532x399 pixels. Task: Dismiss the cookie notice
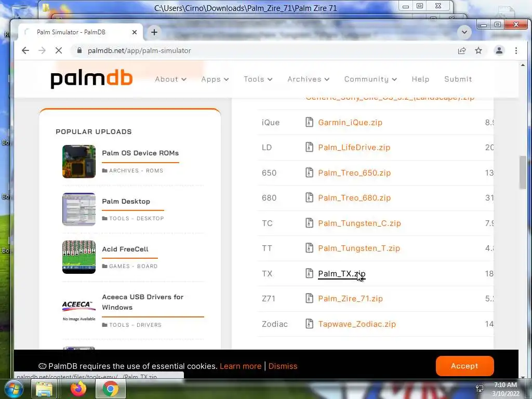[283, 366]
